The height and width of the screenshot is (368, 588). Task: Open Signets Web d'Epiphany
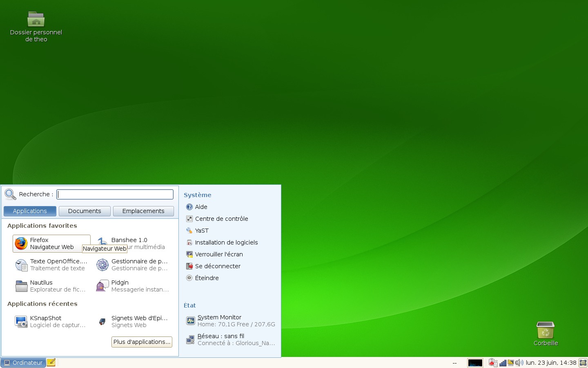(x=133, y=322)
